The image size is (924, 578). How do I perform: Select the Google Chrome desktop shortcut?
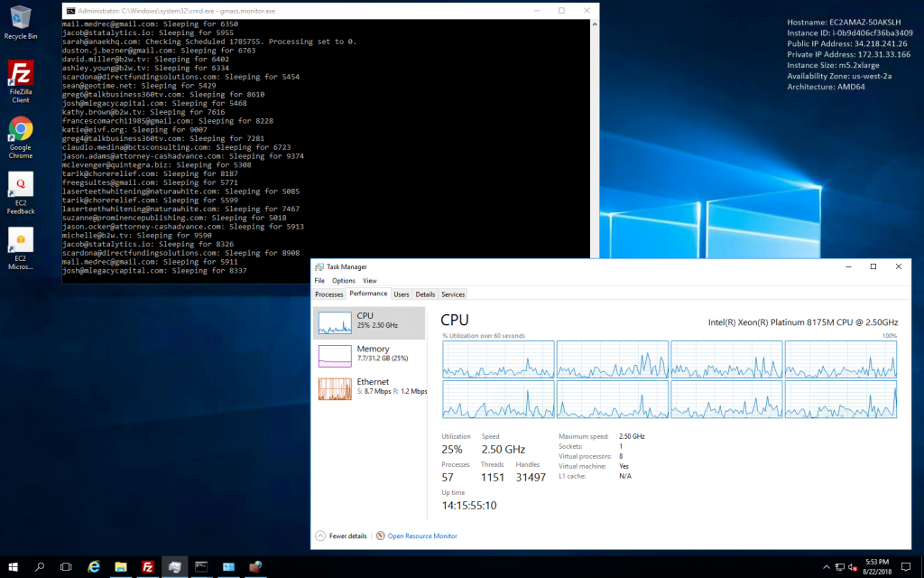[x=20, y=134]
